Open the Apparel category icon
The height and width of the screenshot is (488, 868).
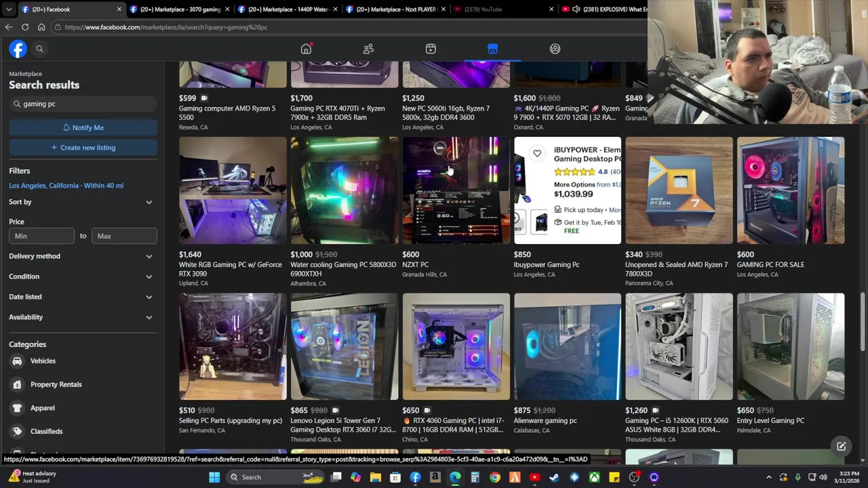coord(17,408)
